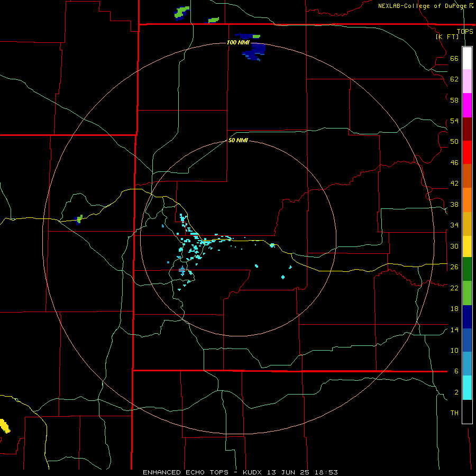Click the legend value 66
476x476 pixels.
454,58
